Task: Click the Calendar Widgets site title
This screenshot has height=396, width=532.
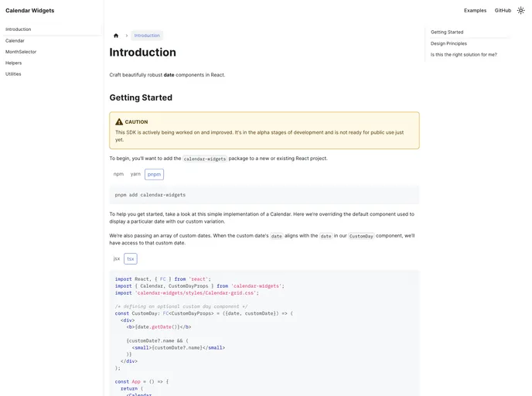Action: click(29, 11)
